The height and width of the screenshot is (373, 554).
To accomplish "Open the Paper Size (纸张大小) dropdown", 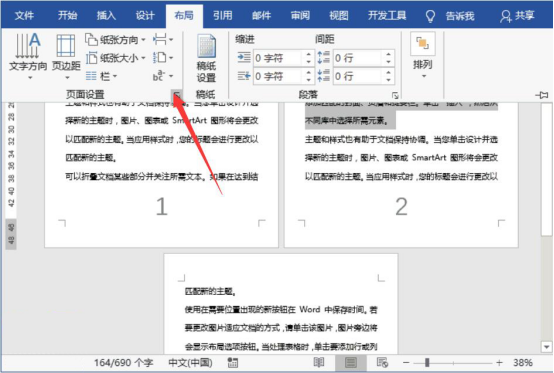I will [x=116, y=58].
